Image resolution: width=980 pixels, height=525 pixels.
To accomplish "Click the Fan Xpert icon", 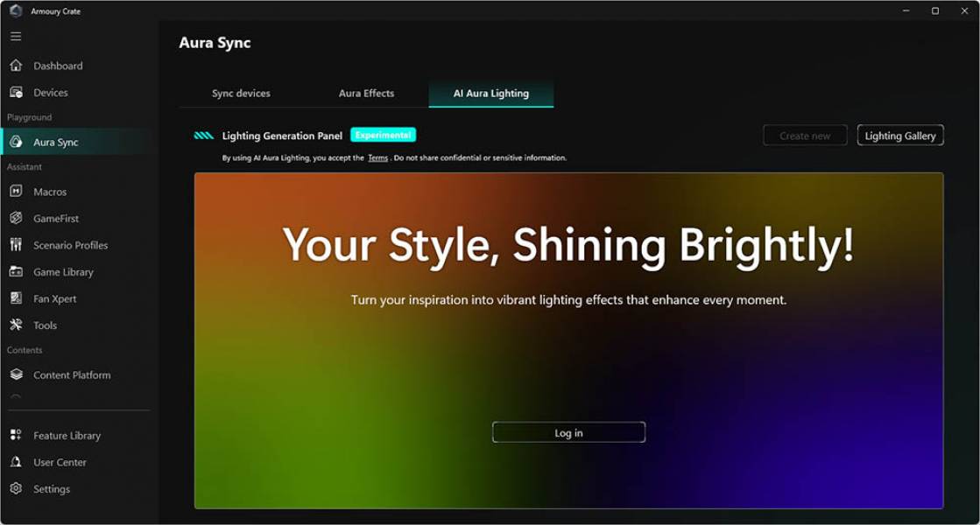I will click(17, 298).
